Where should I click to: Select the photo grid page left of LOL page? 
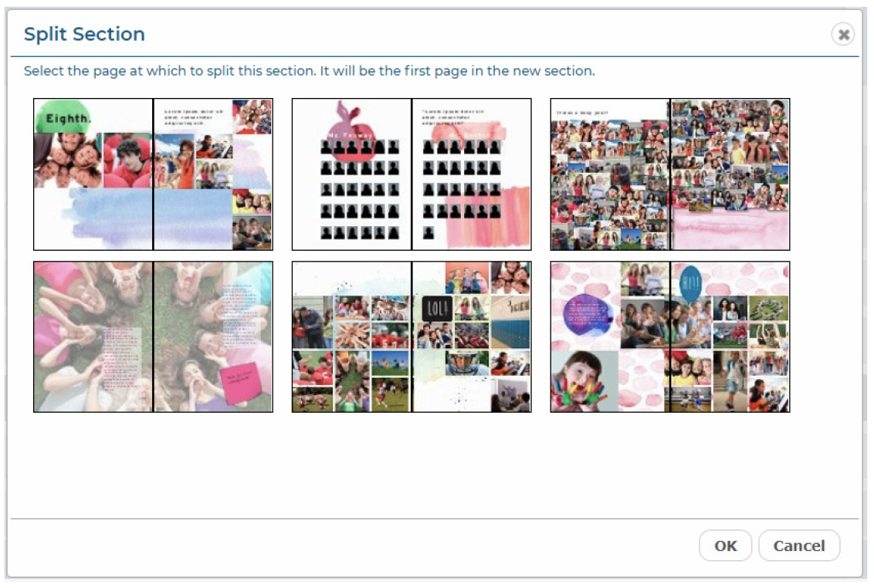pyautogui.click(x=352, y=336)
